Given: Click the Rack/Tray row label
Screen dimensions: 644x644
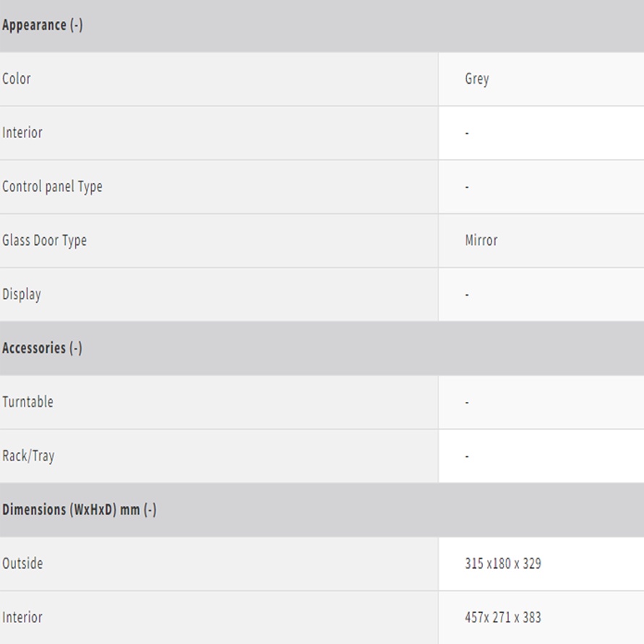Looking at the screenshot, I should tap(28, 456).
